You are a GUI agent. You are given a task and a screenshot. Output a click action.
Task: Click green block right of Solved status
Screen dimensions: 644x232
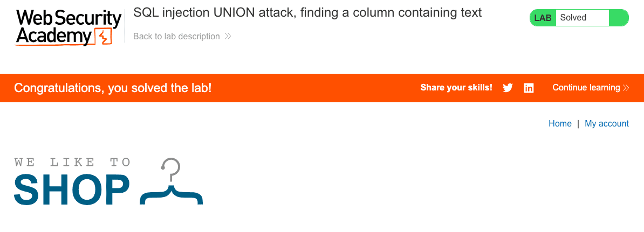point(618,18)
